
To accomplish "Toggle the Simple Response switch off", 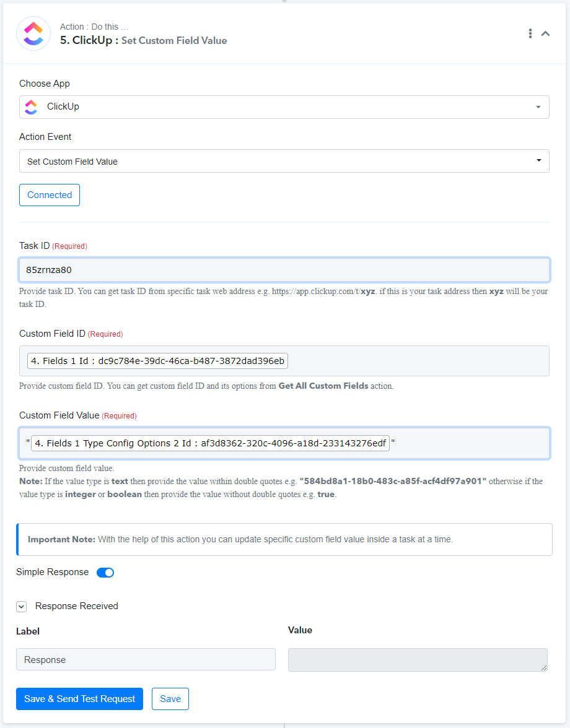I will [x=105, y=573].
